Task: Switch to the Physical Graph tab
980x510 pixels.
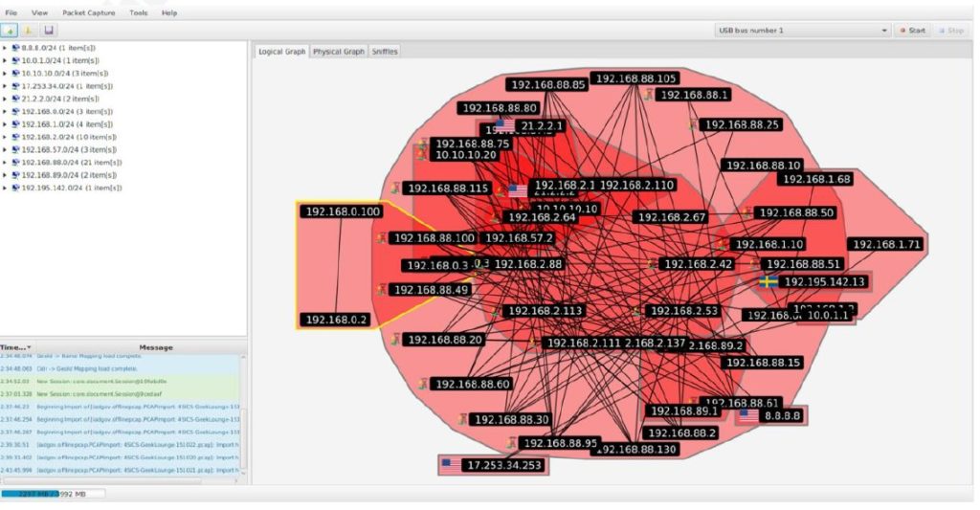Action: (x=338, y=52)
